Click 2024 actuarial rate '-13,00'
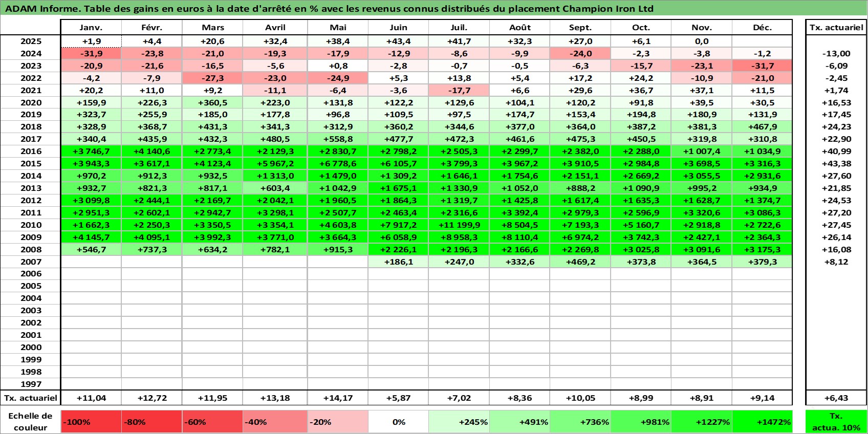This screenshot has width=868, height=434. click(836, 54)
